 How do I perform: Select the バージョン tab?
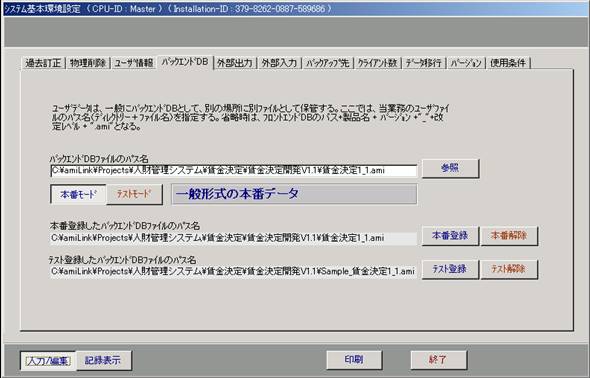466,63
